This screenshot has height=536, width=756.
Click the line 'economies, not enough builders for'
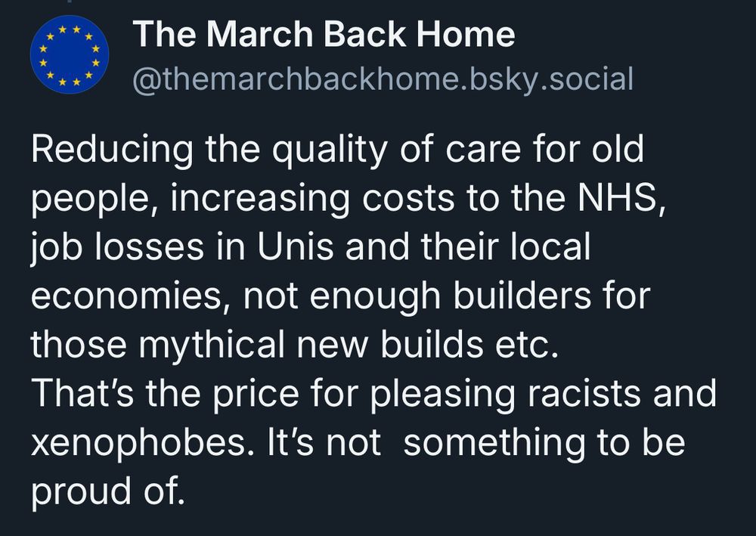pyautogui.click(x=341, y=296)
